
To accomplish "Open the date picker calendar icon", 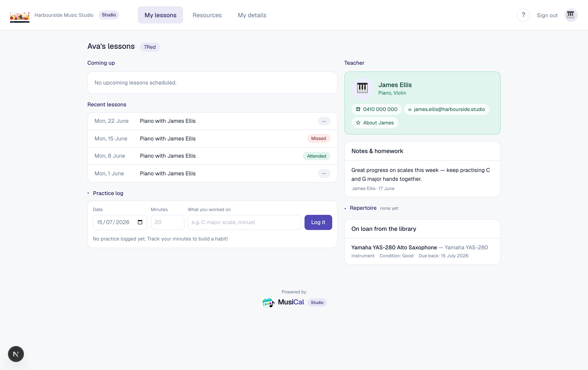I will [x=140, y=222].
